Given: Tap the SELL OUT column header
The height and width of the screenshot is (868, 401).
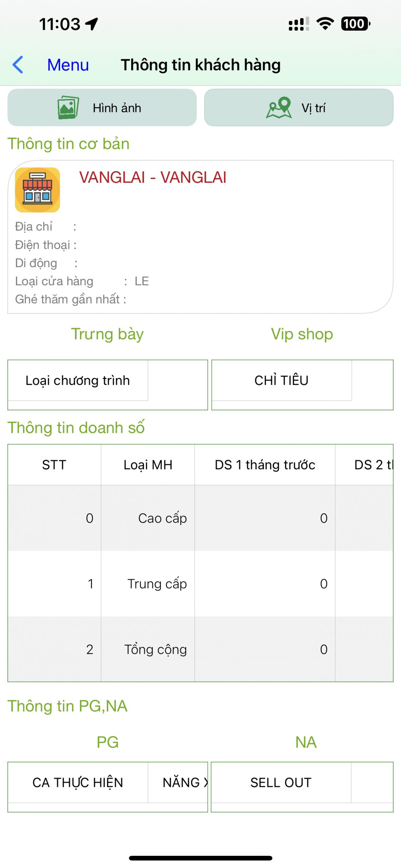Looking at the screenshot, I should coord(281,783).
